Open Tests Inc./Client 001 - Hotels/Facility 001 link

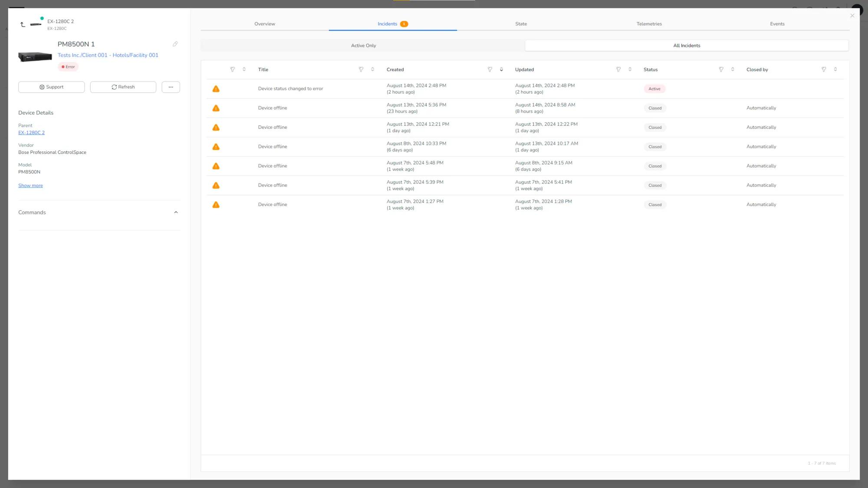[108, 55]
